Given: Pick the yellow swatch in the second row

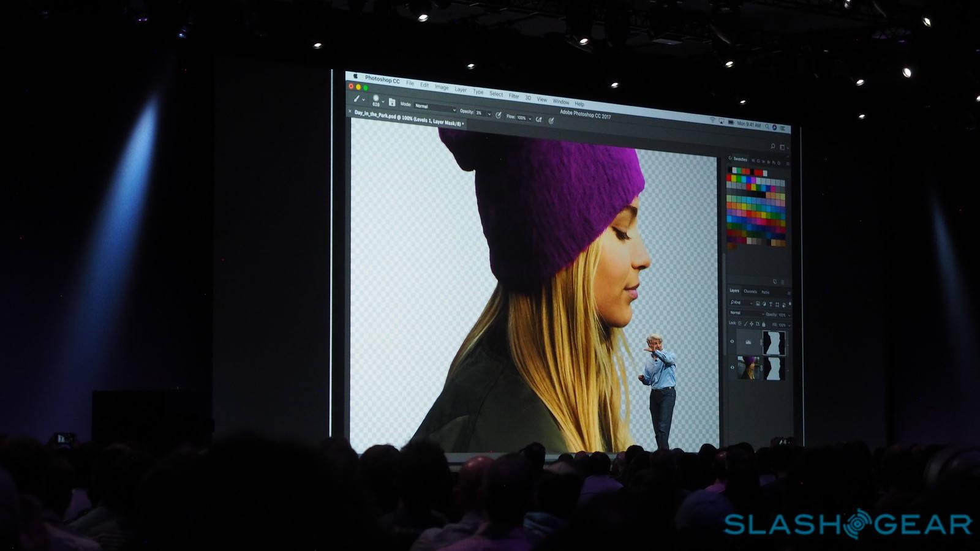Looking at the screenshot, I should (734, 178).
